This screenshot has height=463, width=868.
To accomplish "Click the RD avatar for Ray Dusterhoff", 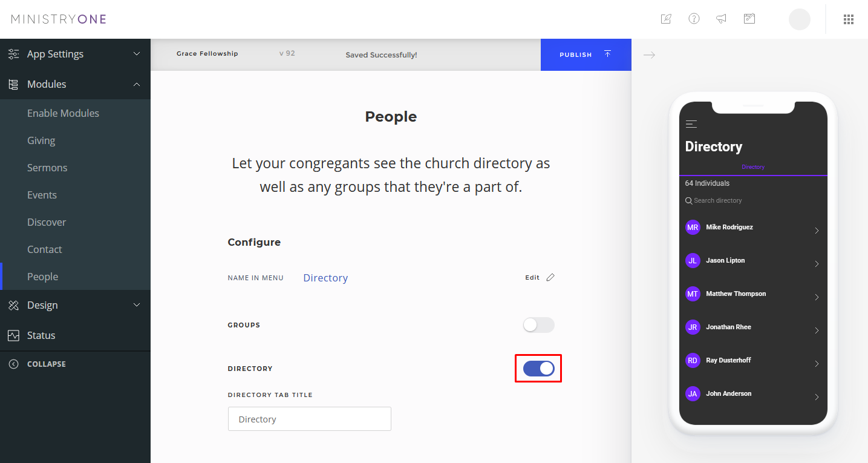I will click(x=693, y=361).
